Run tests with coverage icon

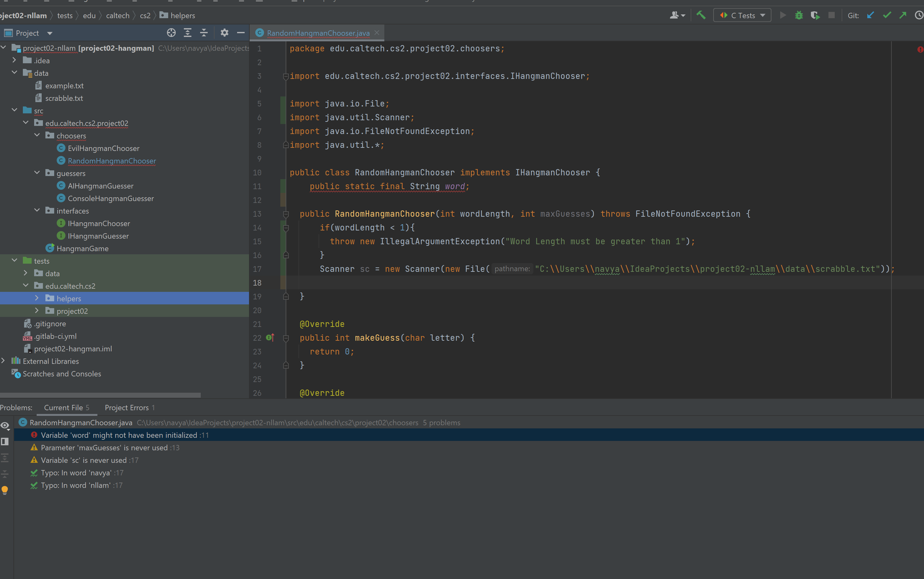(815, 15)
